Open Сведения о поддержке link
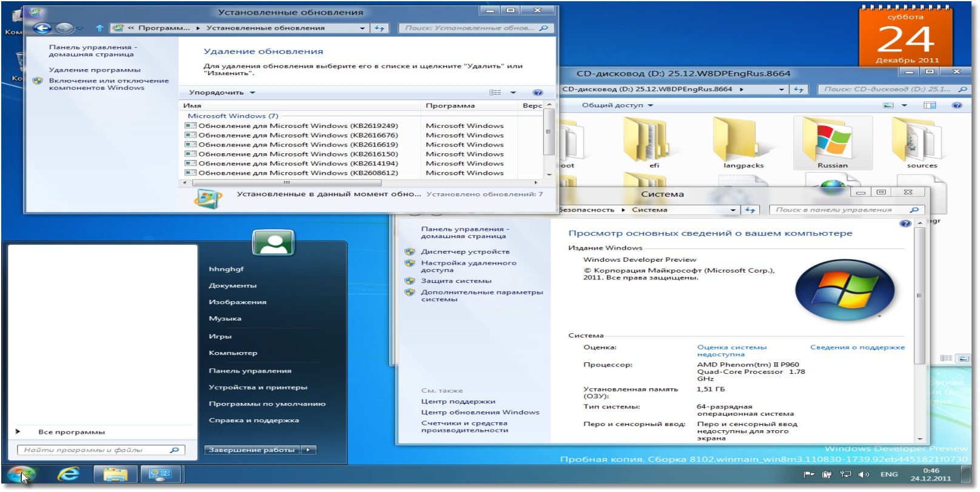 (x=857, y=347)
